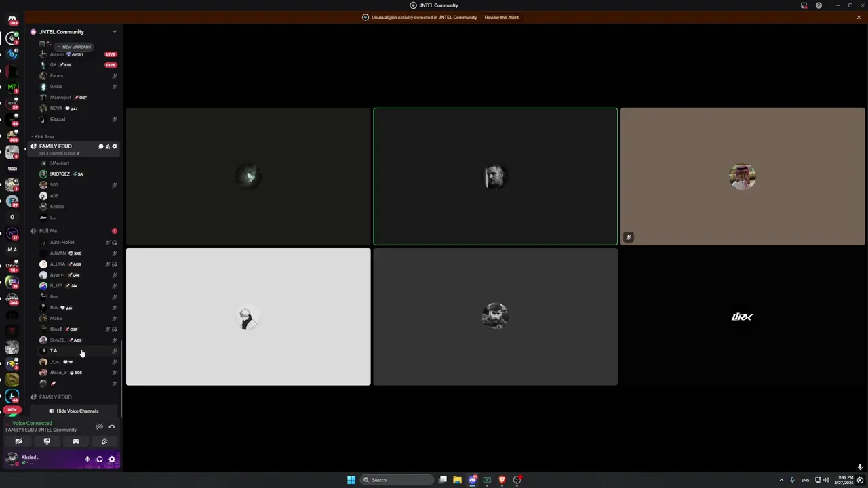Screen dimensions: 868x488
Task: Open File Explorer from taskbar
Action: click(457, 480)
